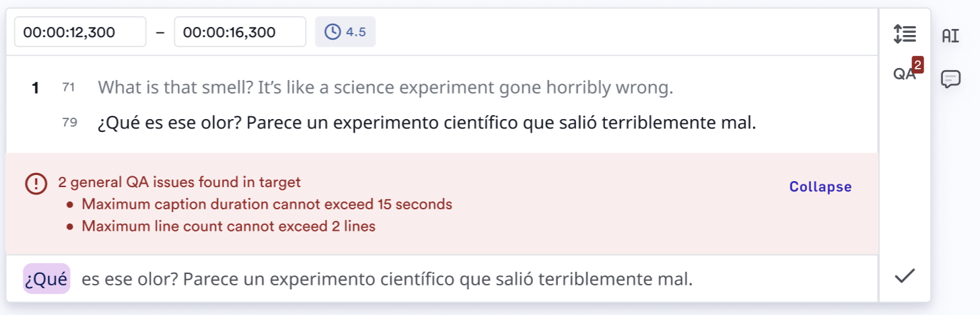The image size is (980, 315).
Task: Open the comments speech bubble icon
Action: pyautogui.click(x=950, y=79)
